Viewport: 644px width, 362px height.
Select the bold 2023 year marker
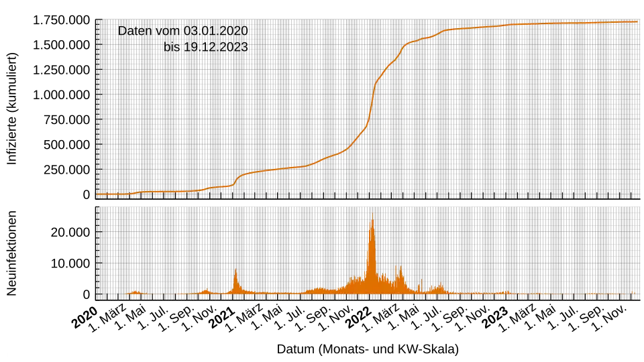(496, 317)
